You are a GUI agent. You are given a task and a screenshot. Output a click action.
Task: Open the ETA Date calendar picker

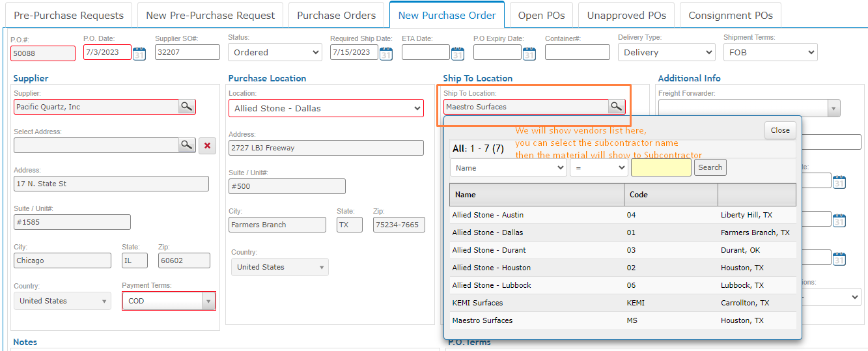(x=458, y=53)
